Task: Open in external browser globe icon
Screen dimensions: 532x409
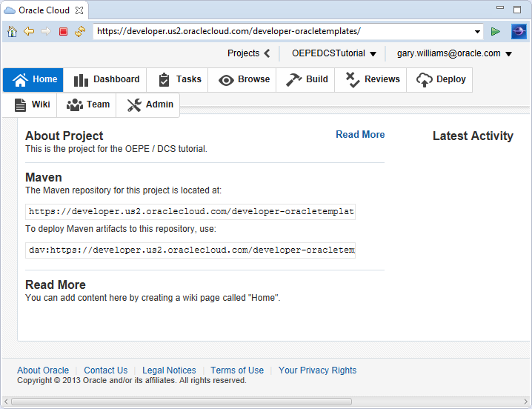Action: pyautogui.click(x=519, y=32)
